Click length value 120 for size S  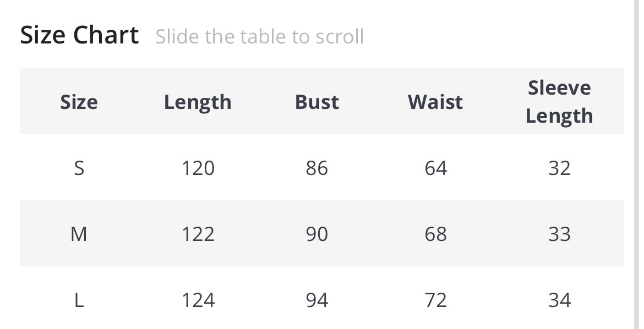[198, 168]
